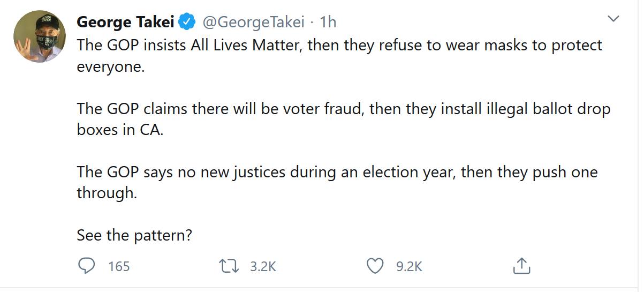The width and height of the screenshot is (644, 292).
Task: Click the 1h timestamp link
Action: click(328, 22)
